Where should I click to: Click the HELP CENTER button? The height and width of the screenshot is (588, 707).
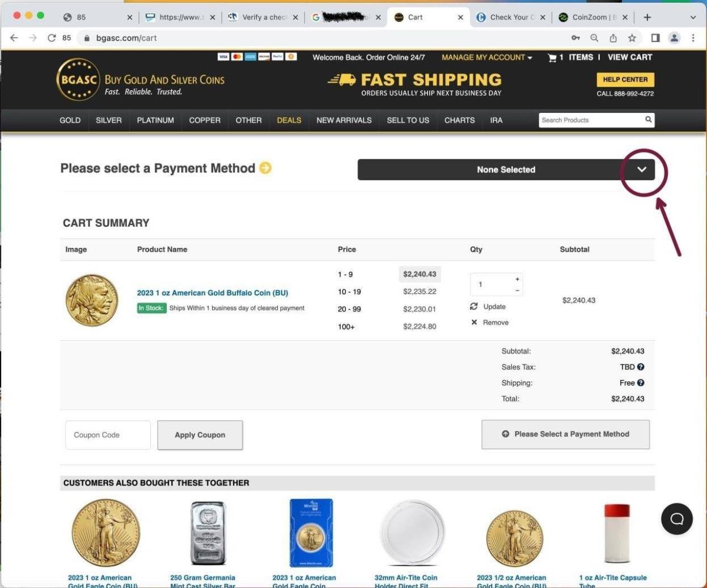[625, 79]
